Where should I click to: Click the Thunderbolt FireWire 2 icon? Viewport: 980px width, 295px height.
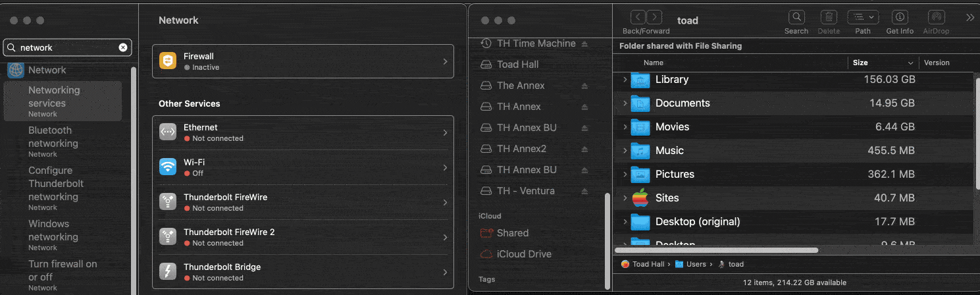click(x=168, y=237)
